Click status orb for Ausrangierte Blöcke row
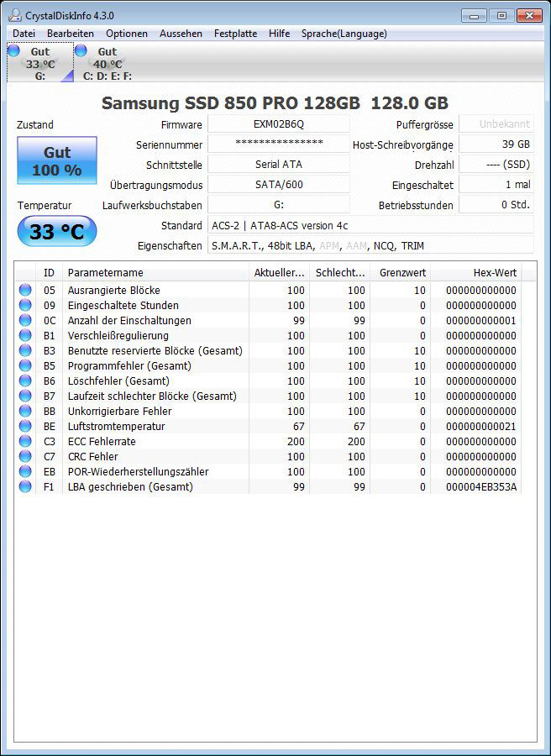The width and height of the screenshot is (551, 756). [25, 290]
